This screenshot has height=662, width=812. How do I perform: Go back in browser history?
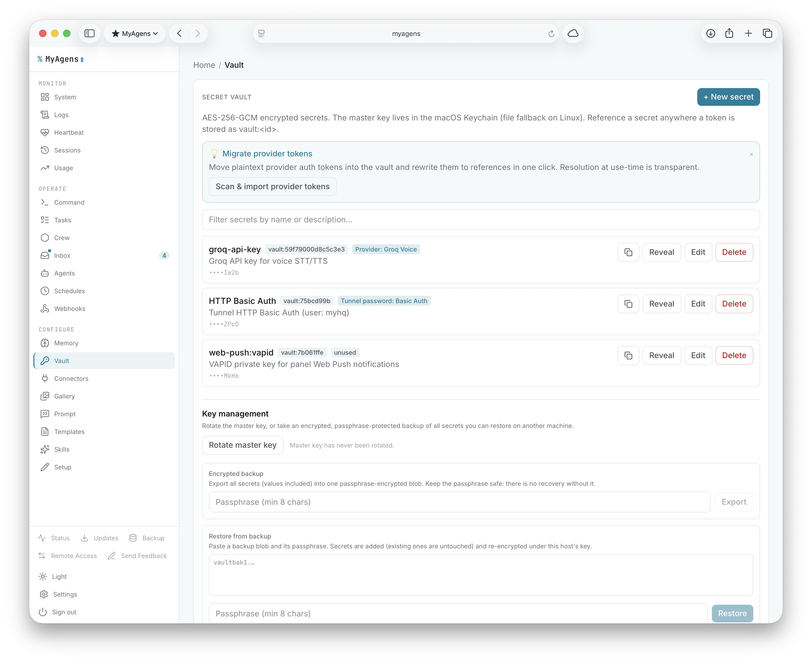tap(179, 34)
